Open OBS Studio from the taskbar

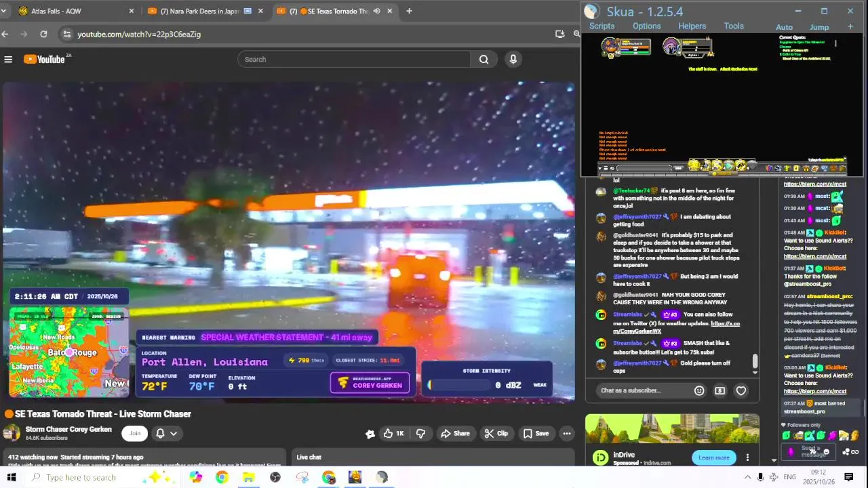(275, 477)
